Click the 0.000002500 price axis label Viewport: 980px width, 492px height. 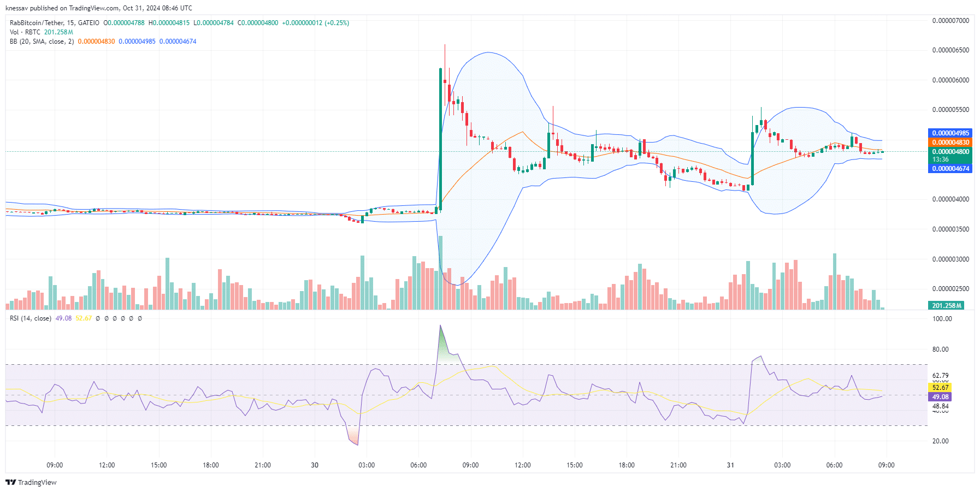951,289
